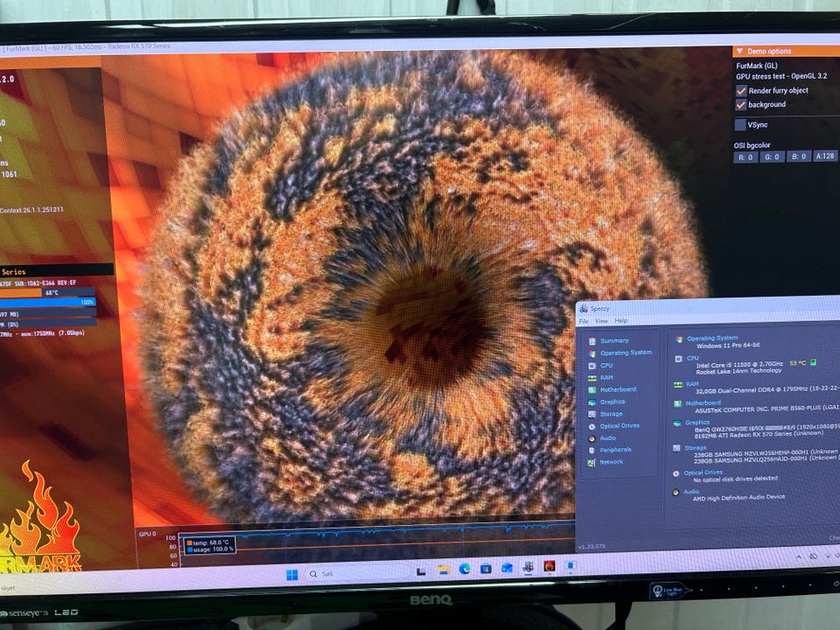This screenshot has width=840, height=630.
Task: Click the blue 100% GPU usage bar
Action: (x=47, y=303)
